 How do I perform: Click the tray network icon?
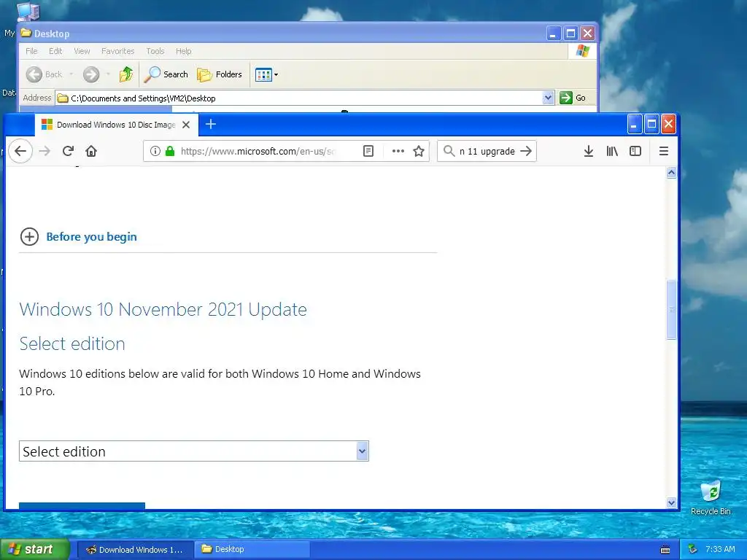point(692,550)
